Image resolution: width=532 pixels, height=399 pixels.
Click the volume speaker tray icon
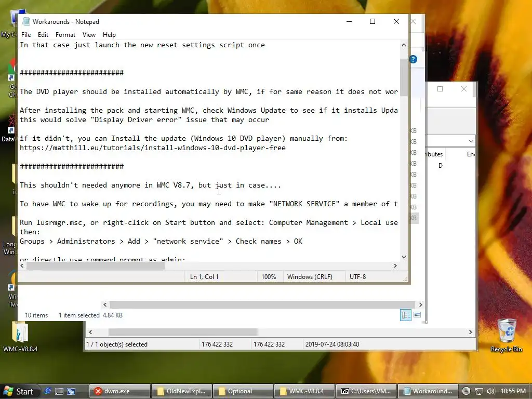click(x=490, y=392)
